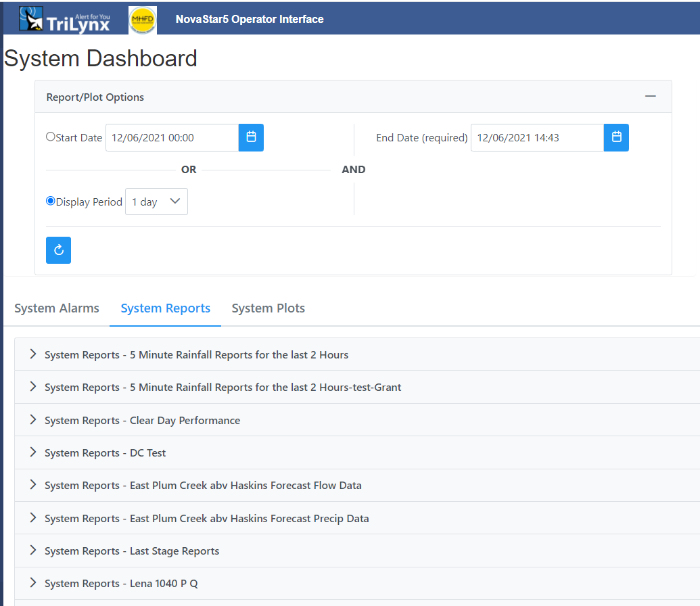This screenshot has width=700, height=606.
Task: Click the refresh icon to reload reports
Action: click(x=58, y=250)
